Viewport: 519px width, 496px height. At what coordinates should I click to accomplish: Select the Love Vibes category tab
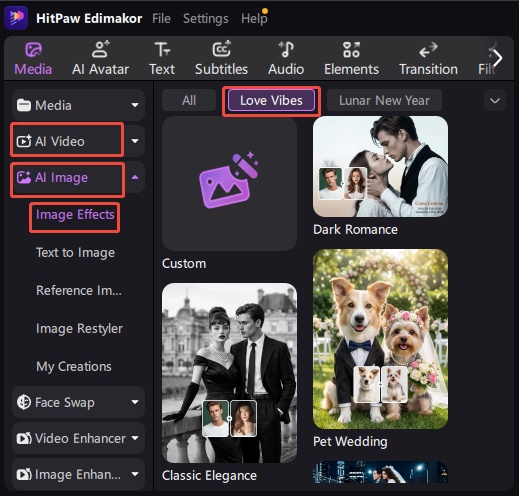pos(271,100)
